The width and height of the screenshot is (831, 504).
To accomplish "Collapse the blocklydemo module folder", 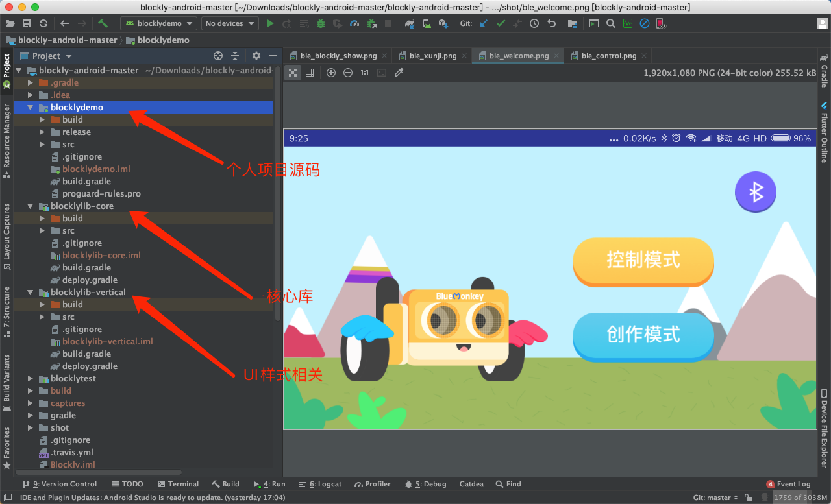I will [x=30, y=108].
